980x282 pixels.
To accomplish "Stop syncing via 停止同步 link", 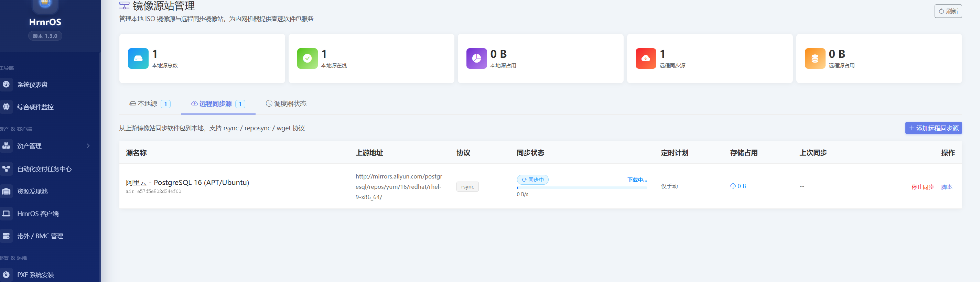I will [923, 187].
